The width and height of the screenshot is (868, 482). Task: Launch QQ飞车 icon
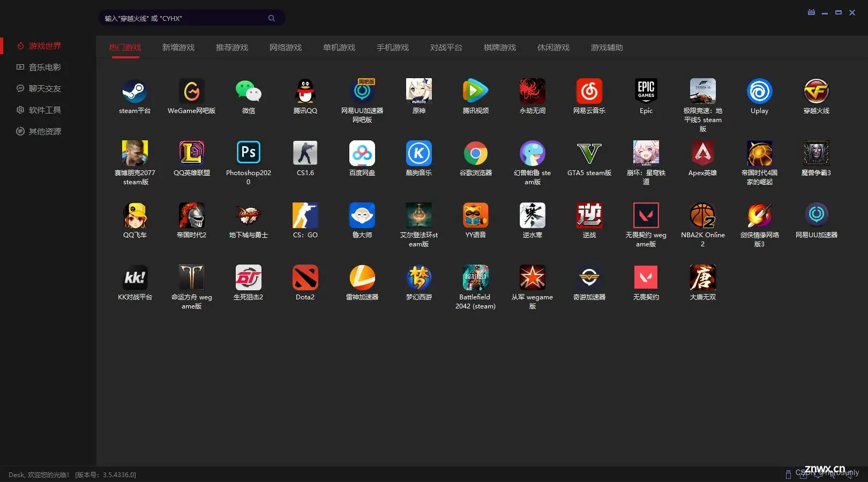coord(134,216)
